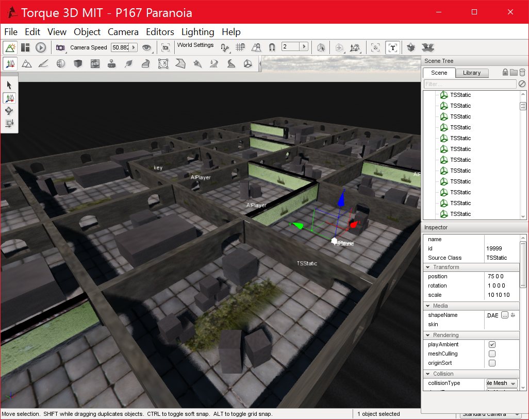Open the collisionType dropdown
The width and height of the screenshot is (529, 420).
click(501, 383)
